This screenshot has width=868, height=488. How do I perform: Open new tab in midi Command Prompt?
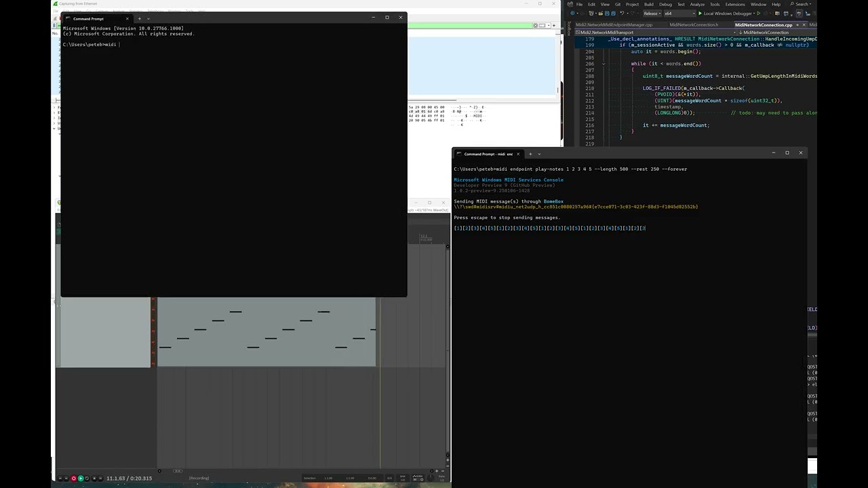point(530,154)
